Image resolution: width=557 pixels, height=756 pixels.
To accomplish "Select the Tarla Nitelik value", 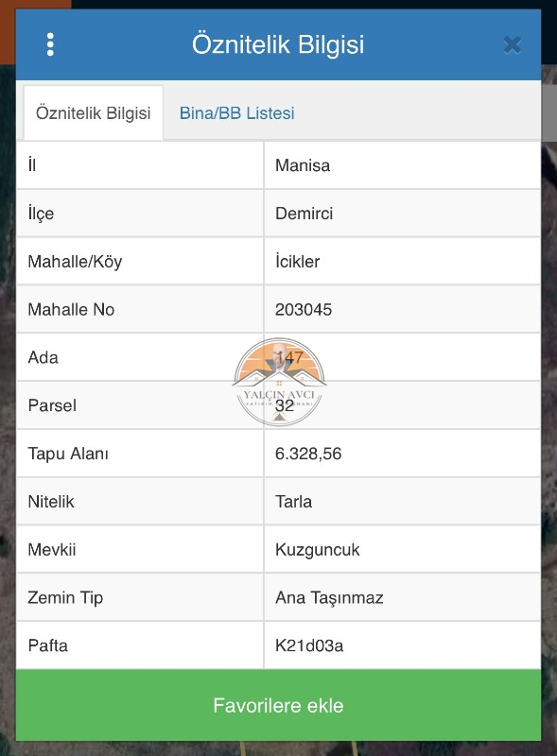I will (293, 502).
